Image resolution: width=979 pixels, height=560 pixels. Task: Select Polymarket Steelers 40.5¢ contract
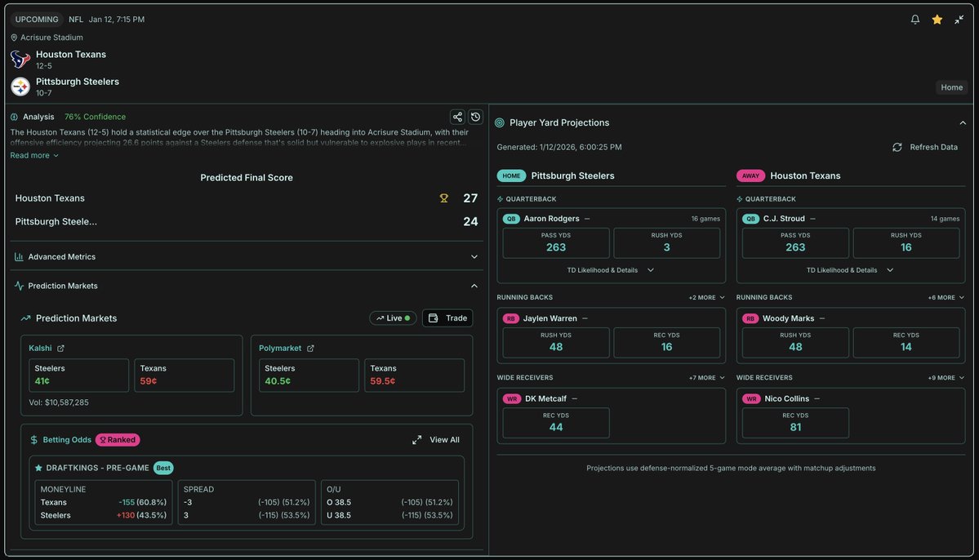coord(309,376)
